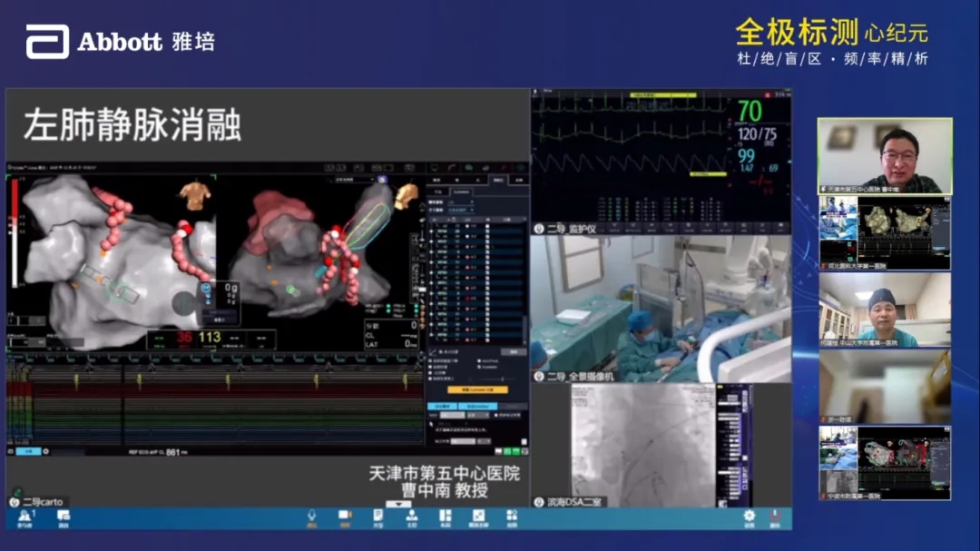Select the Ningbo hospital video thumbnail

coord(885,462)
